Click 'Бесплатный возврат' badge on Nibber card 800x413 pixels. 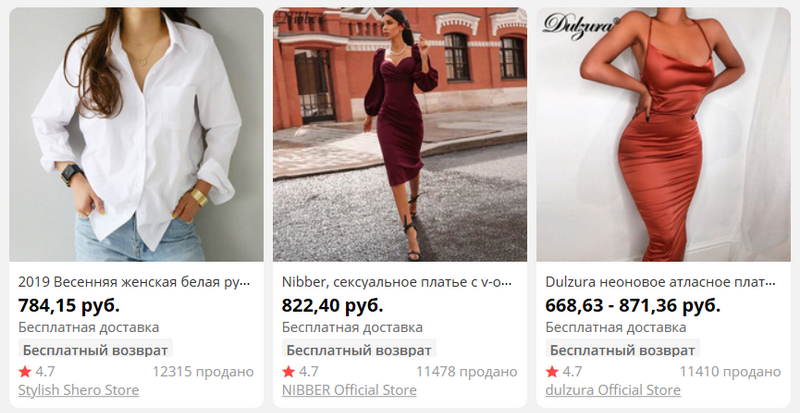(x=359, y=350)
